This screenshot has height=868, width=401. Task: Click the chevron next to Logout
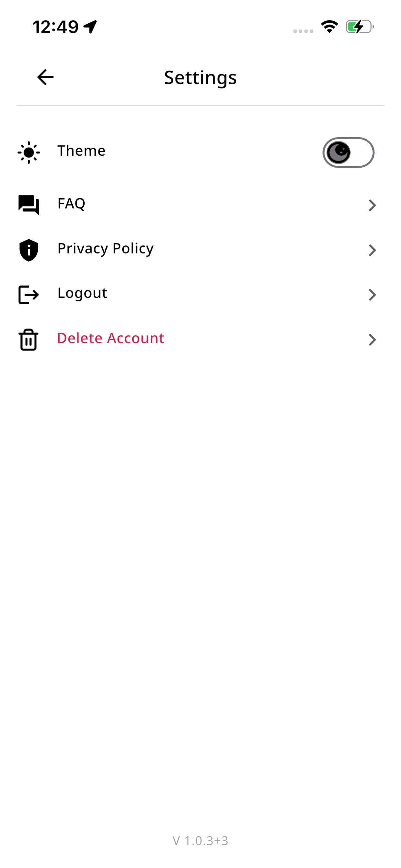372,295
